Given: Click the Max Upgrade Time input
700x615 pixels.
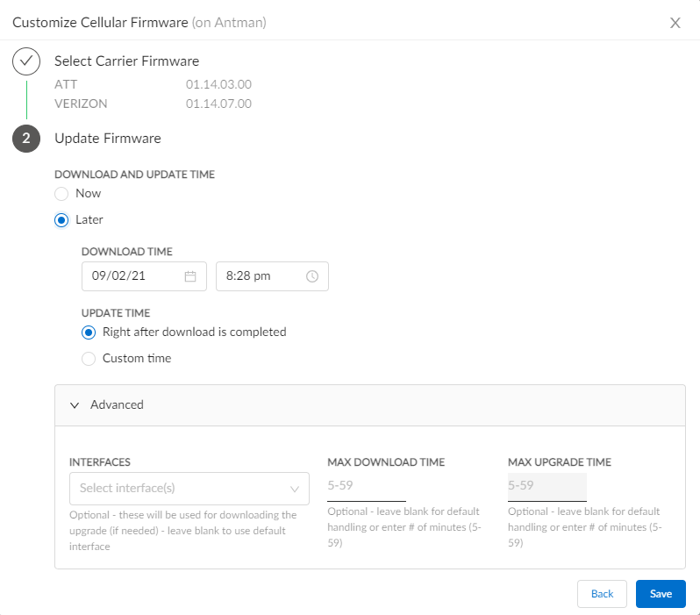Looking at the screenshot, I should coord(546,485).
